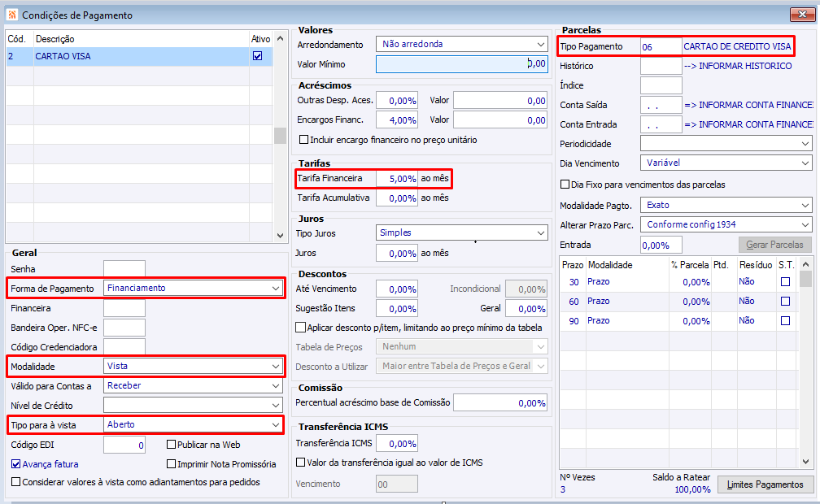Check Imprimir Nota Promissória box

point(172,464)
